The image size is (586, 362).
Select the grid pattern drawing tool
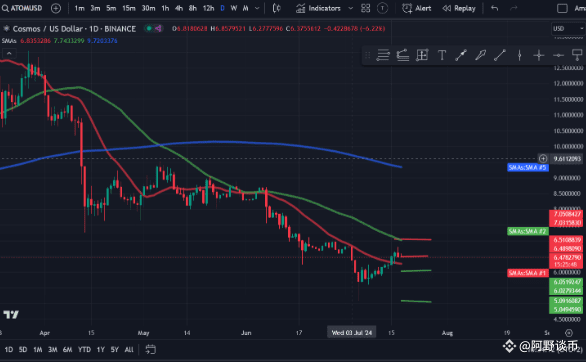422,55
